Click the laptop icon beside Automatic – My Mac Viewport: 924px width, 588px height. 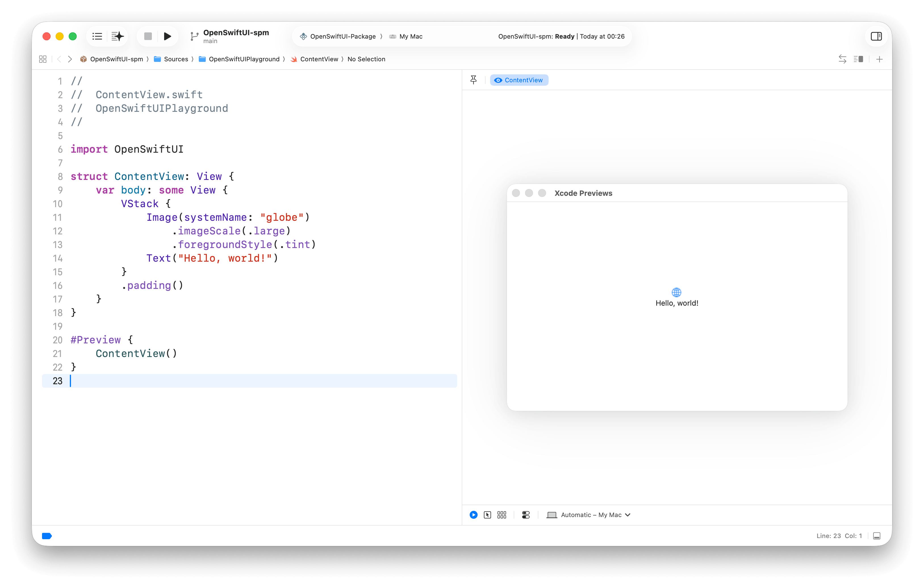tap(551, 515)
